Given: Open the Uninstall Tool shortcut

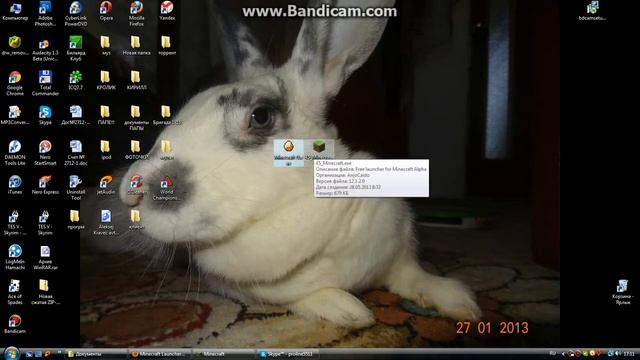Looking at the screenshot, I should tap(76, 188).
